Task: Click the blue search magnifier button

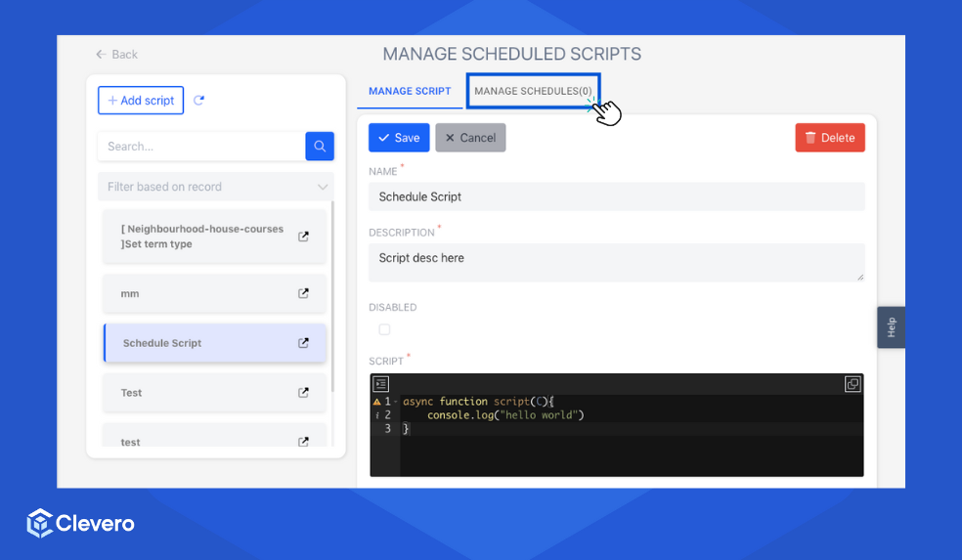Action: coord(320,146)
